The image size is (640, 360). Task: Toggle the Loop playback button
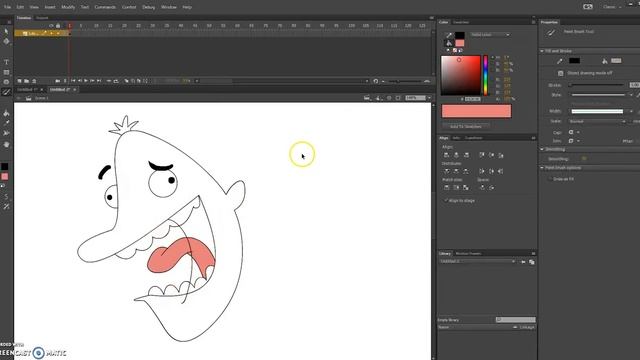(116, 81)
